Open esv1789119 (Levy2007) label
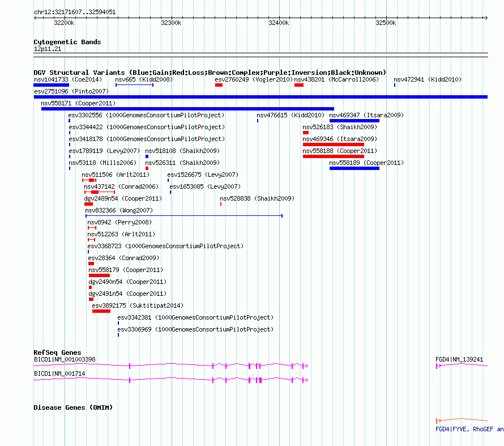 (x=104, y=151)
